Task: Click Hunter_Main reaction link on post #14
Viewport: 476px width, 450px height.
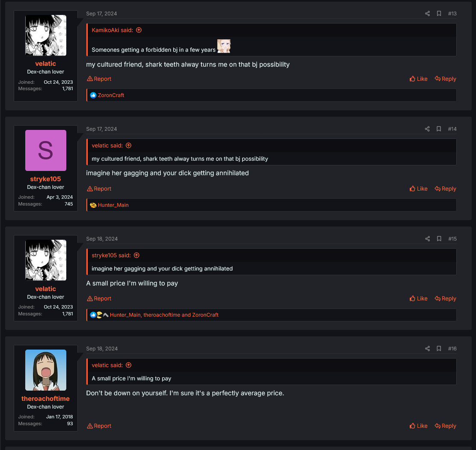Action: click(113, 205)
